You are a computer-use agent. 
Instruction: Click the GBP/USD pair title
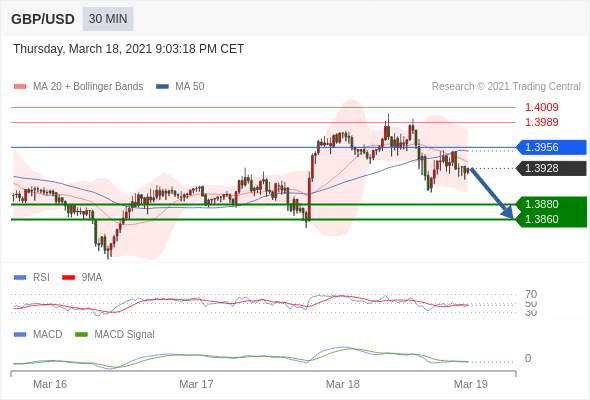click(43, 19)
